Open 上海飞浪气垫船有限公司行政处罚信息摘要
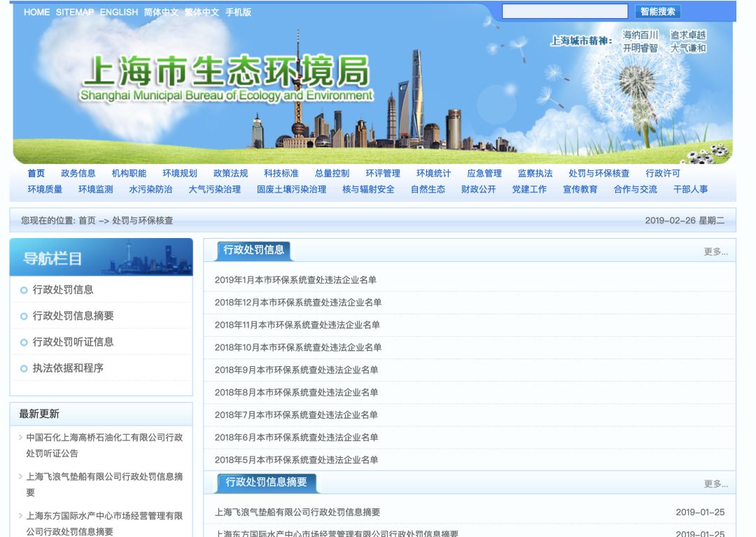The width and height of the screenshot is (756, 537). pyautogui.click(x=298, y=512)
